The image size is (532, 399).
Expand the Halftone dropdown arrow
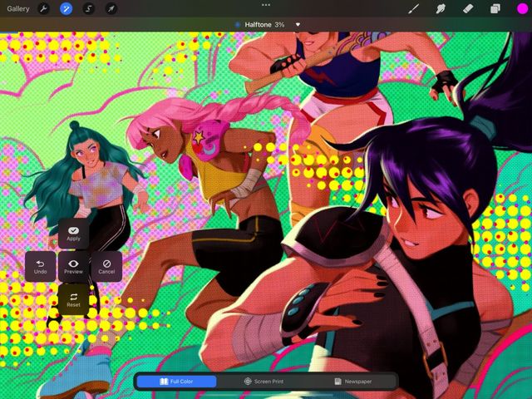pos(298,24)
